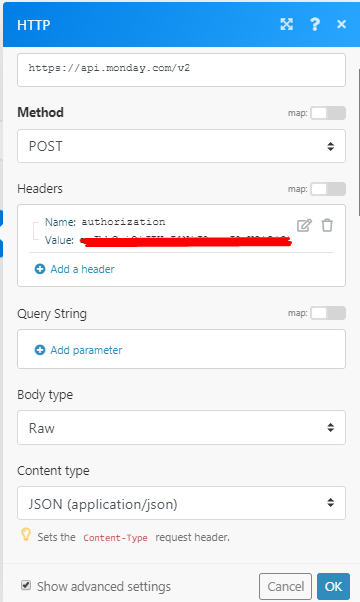Uncheck Show advanced settings checkbox
360x602 pixels.
(26, 585)
